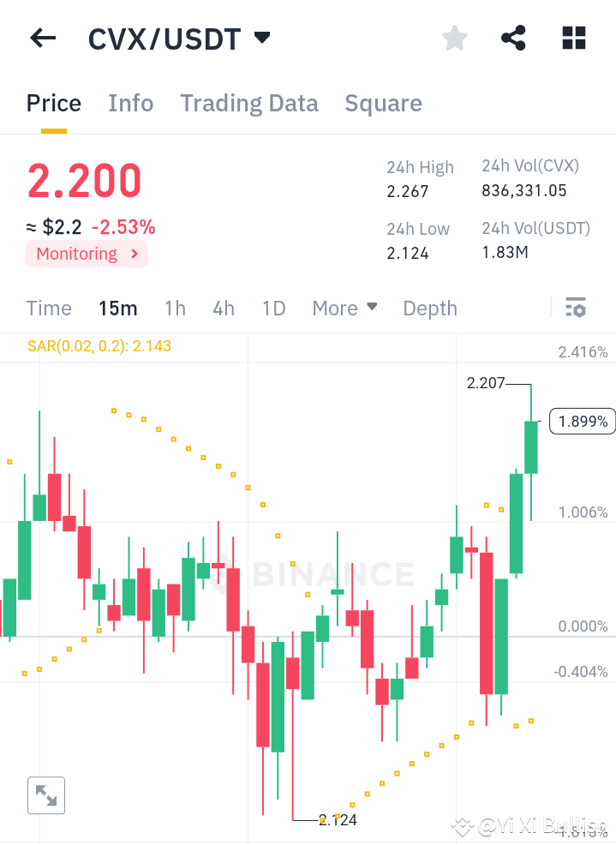
Task: Tap the star icon to favorite CVX/USDT
Action: 454,38
